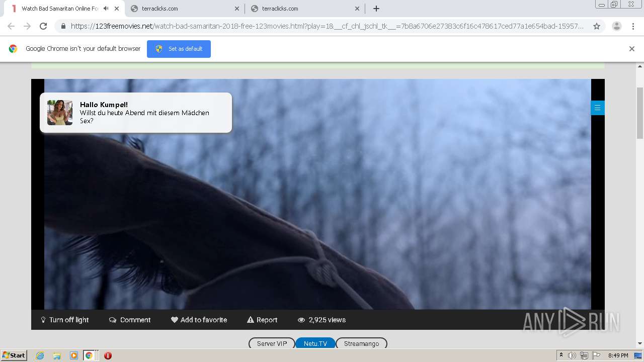The width and height of the screenshot is (644, 362).
Task: Open the Windows Start menu
Action: (14, 355)
